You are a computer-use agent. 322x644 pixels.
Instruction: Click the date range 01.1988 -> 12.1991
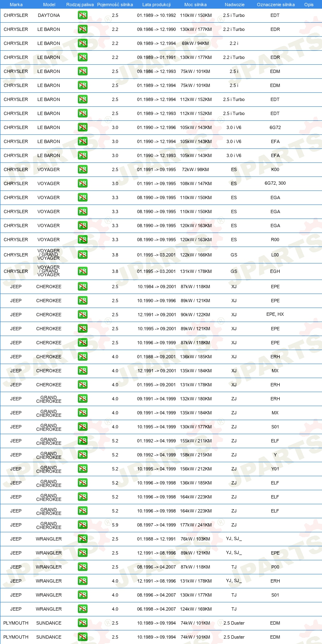[156, 539]
